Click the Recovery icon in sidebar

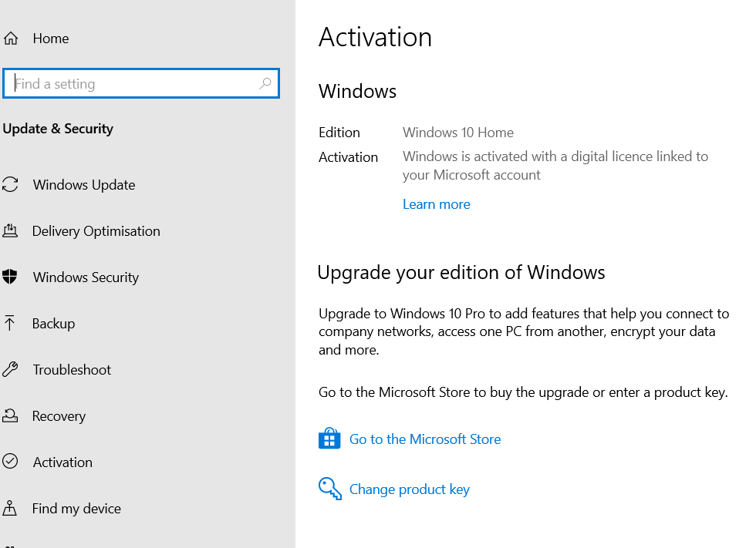tap(10, 415)
